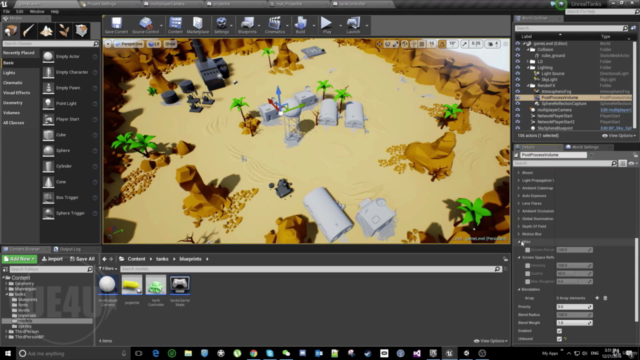Expand the Motion Blur section

tap(519, 234)
